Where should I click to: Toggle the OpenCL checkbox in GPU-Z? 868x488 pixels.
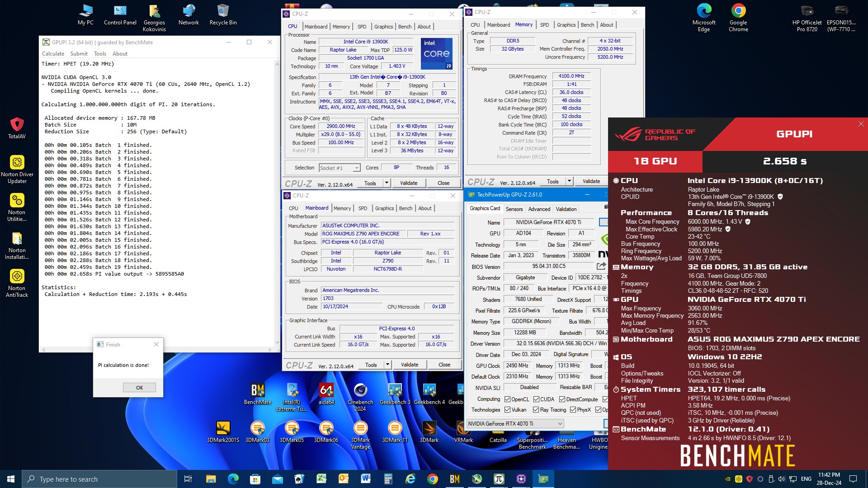point(507,399)
